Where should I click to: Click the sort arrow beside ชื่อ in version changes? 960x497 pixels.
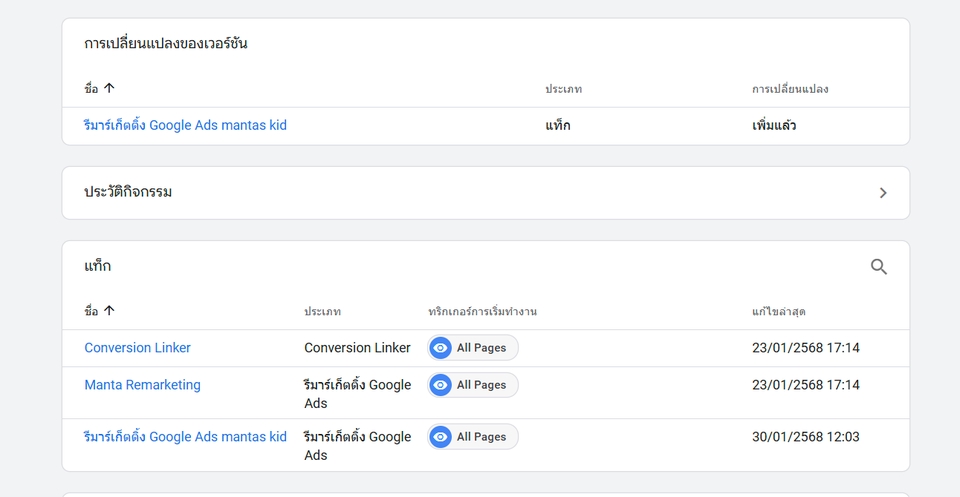(109, 89)
